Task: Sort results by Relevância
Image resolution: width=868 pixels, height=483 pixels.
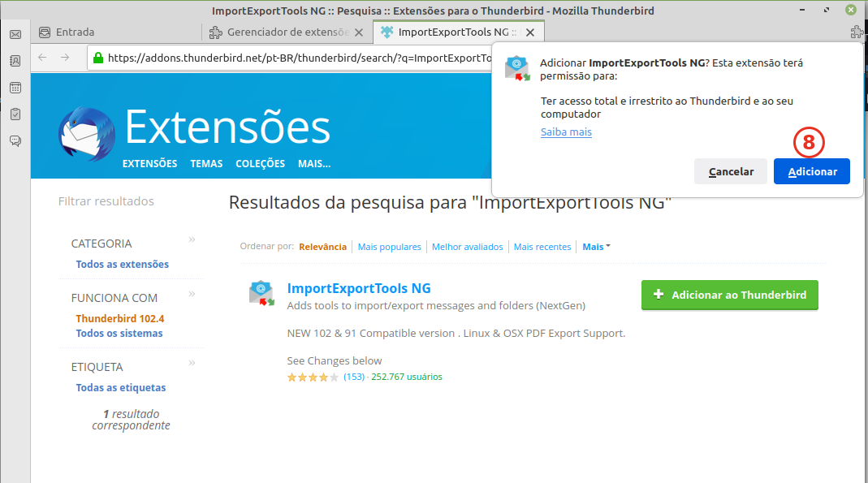Action: click(322, 247)
